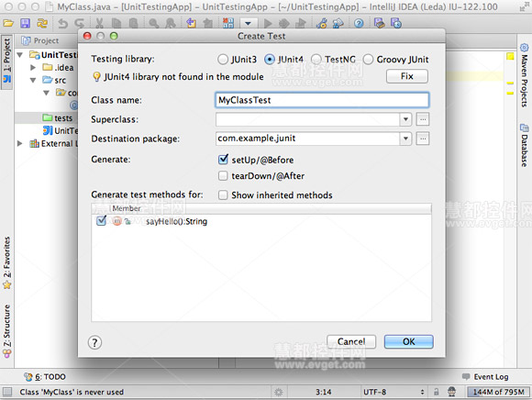
Task: Click the Make Project toolbar icon
Action: (228, 23)
